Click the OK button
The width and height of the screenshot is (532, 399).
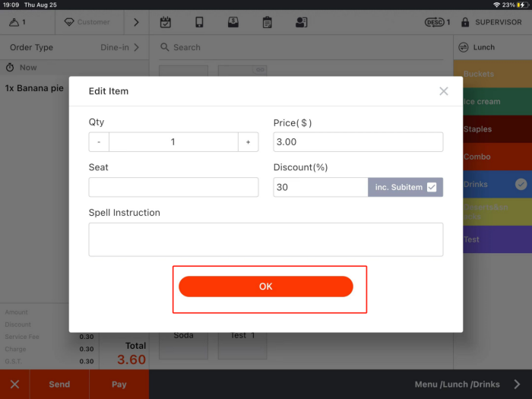point(266,287)
